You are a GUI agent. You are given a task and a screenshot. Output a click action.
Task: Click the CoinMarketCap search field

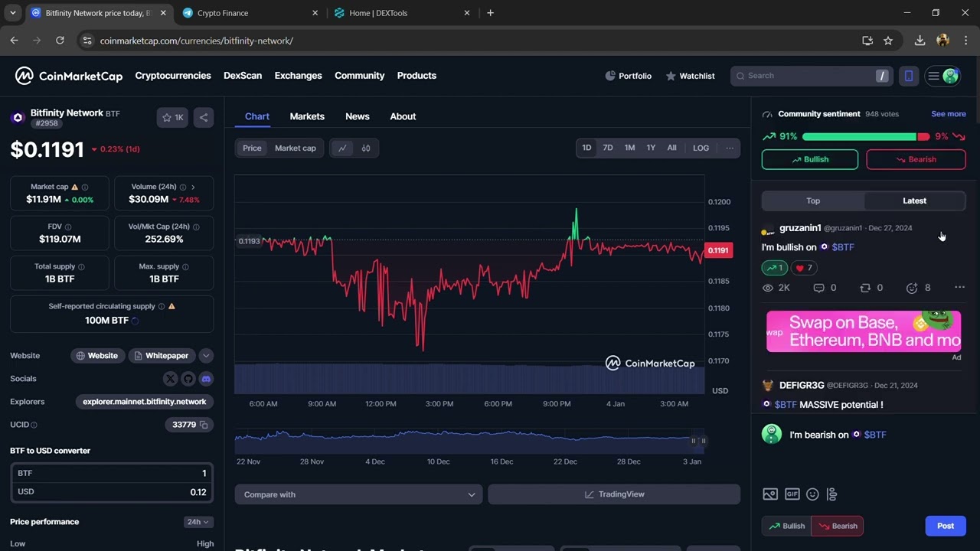coord(812,76)
